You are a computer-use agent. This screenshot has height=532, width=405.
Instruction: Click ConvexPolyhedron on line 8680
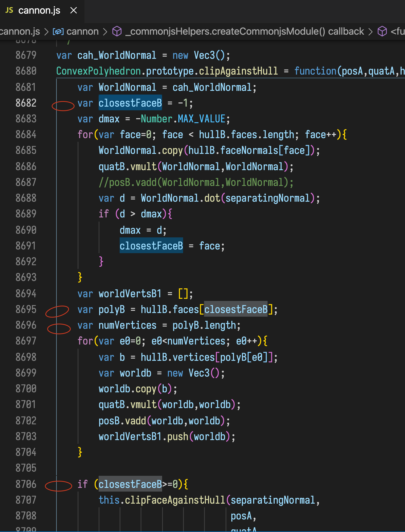(x=99, y=71)
